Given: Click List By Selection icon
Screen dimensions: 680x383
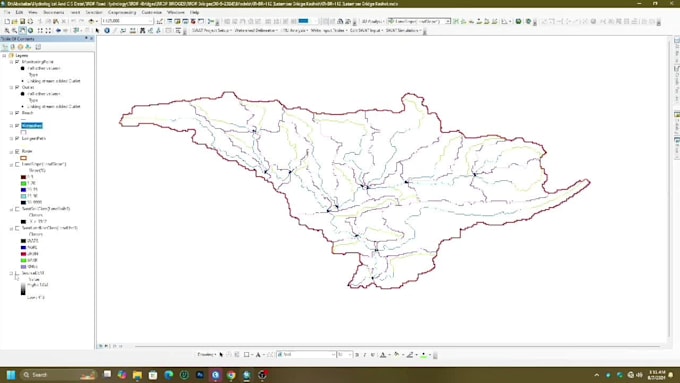Looking at the screenshot, I should [x=28, y=47].
